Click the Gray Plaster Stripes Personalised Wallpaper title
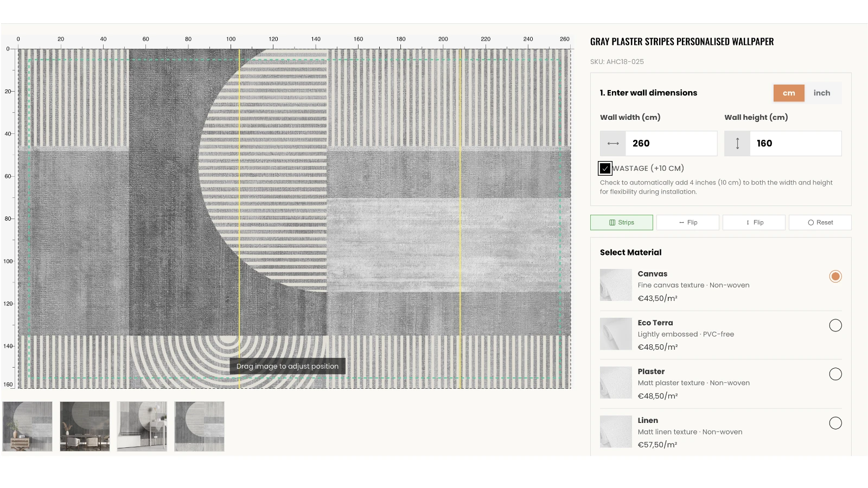The width and height of the screenshot is (868, 488). (x=682, y=42)
